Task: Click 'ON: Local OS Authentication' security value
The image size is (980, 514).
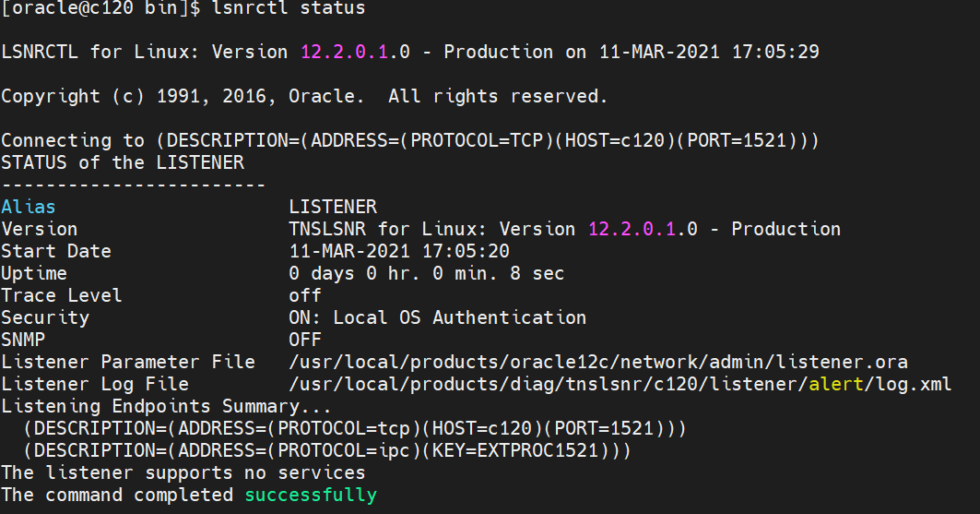Action: point(437,317)
